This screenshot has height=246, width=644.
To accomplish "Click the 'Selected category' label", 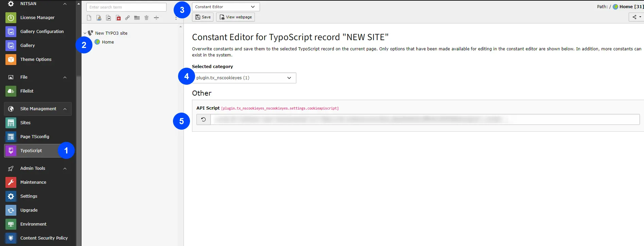I will click(212, 66).
